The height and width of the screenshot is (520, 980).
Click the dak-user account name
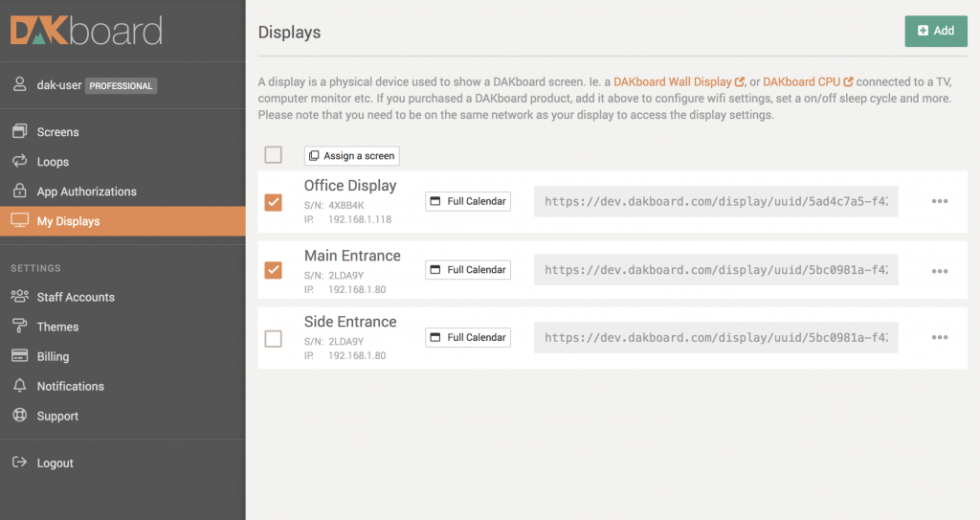click(58, 85)
